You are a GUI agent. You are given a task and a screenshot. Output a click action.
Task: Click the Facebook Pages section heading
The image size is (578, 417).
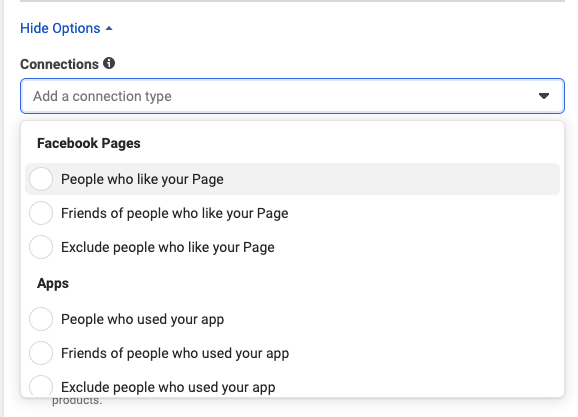[89, 143]
